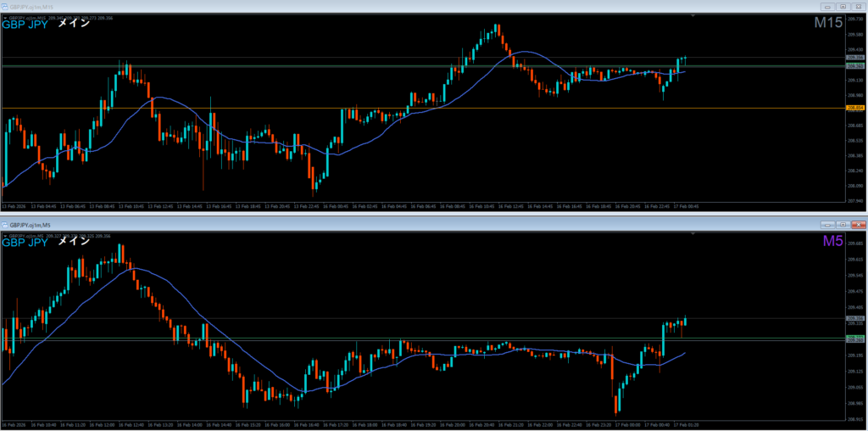Viewport: 868px width, 431px height.
Task: Restore the GBPJPY M15 chart window
Action: point(843,7)
